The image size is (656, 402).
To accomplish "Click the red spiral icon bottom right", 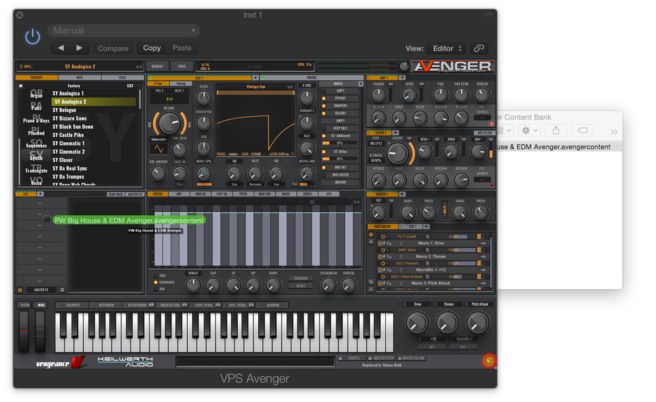I will click(x=487, y=360).
